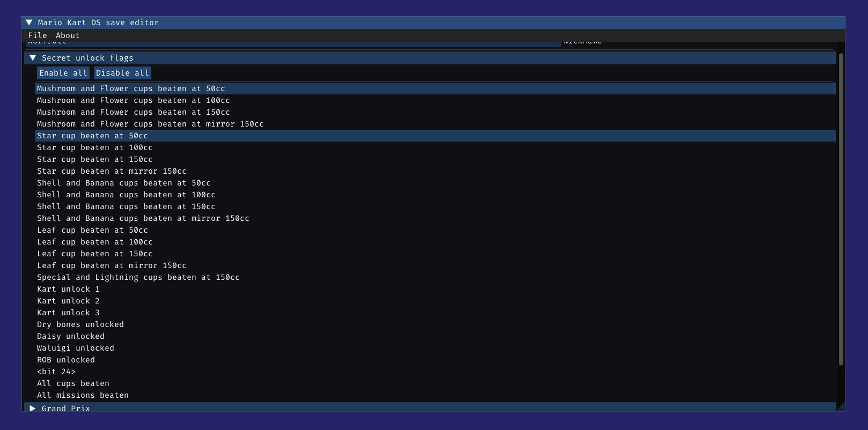Select the Kart unlock 2 flag
This screenshot has width=868, height=430.
pyautogui.click(x=435, y=301)
